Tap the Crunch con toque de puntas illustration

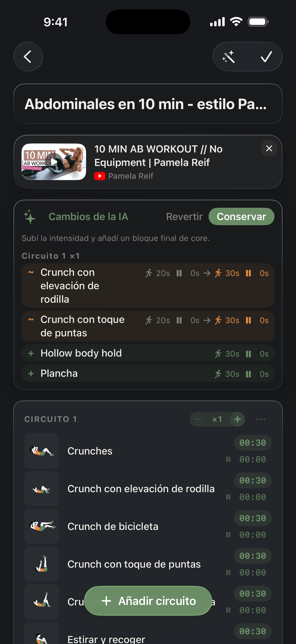tap(42, 564)
